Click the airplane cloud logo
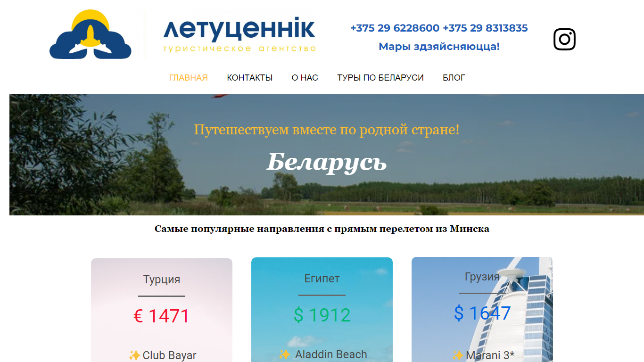 pos(91,34)
